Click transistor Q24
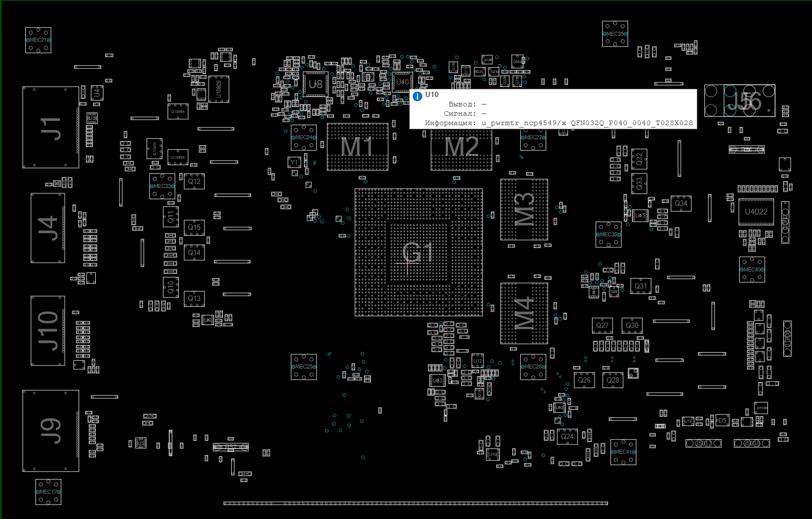Viewport: 812px width, 519px height. pos(567,436)
